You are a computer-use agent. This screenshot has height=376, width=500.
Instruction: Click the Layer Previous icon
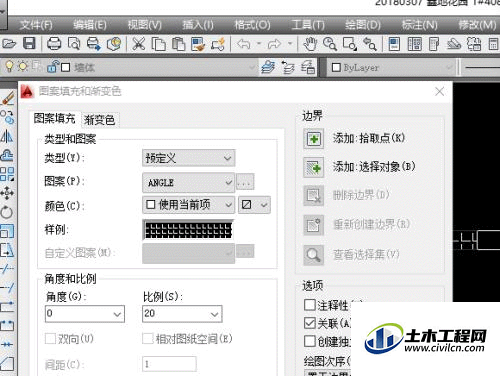coord(288,67)
